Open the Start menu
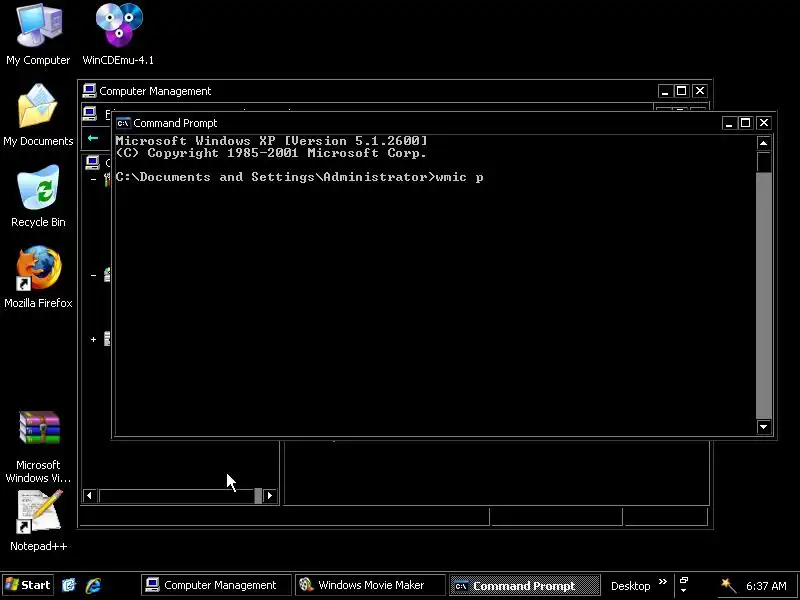This screenshot has width=800, height=600. [28, 585]
